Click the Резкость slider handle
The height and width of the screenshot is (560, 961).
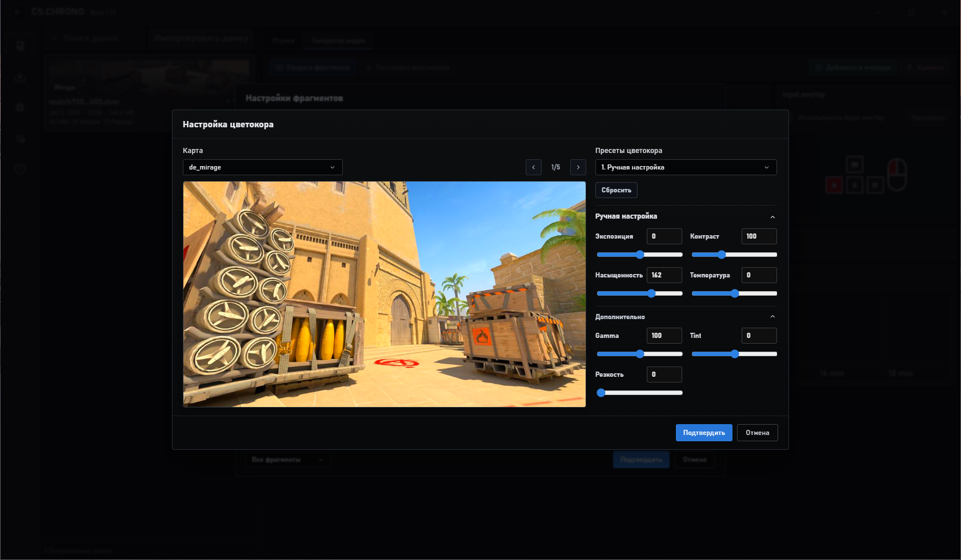[601, 393]
